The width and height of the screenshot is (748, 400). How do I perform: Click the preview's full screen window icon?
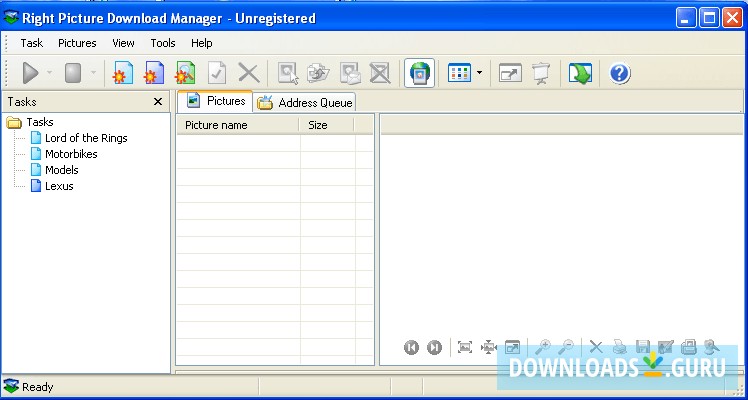pyautogui.click(x=512, y=347)
